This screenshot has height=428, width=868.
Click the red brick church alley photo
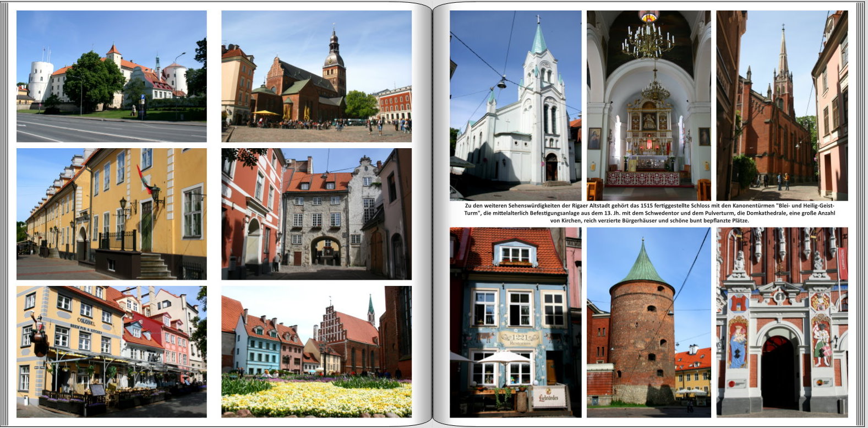[x=782, y=105]
